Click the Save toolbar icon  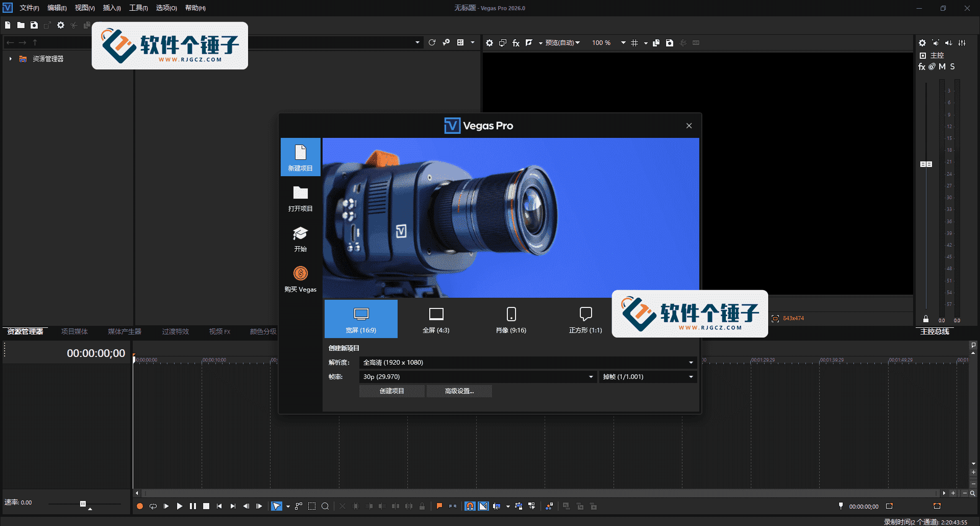34,25
